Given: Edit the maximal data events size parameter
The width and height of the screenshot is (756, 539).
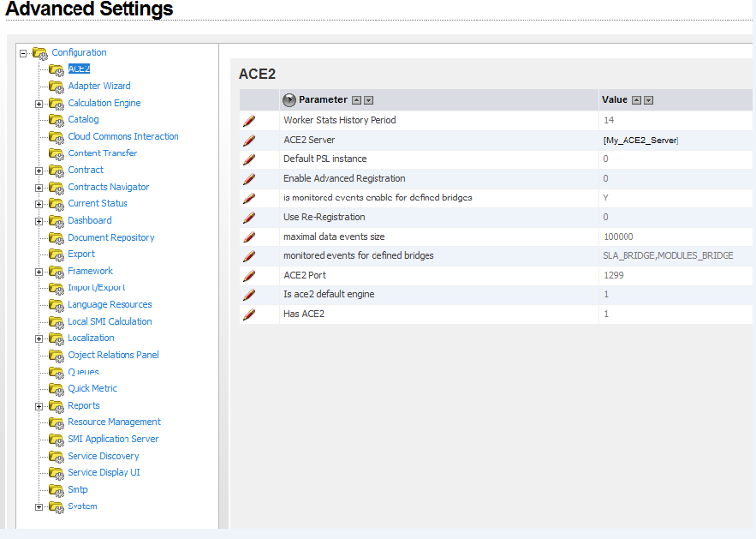Looking at the screenshot, I should (x=249, y=237).
